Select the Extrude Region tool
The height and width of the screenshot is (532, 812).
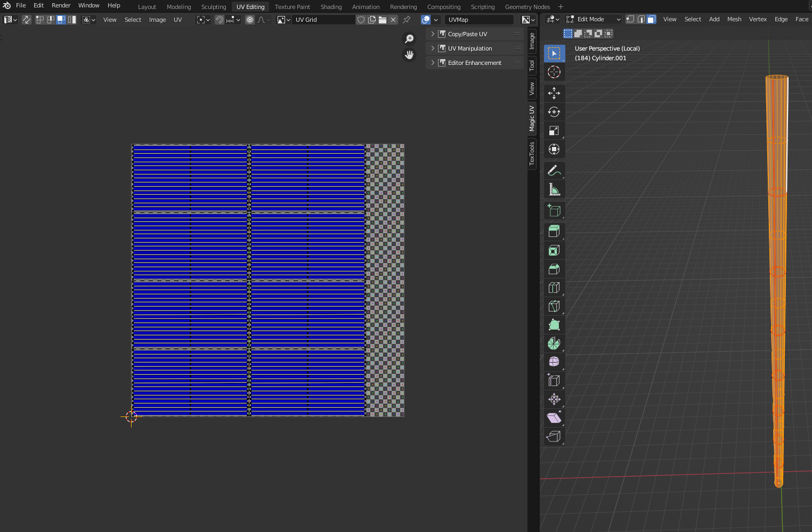coord(554,231)
